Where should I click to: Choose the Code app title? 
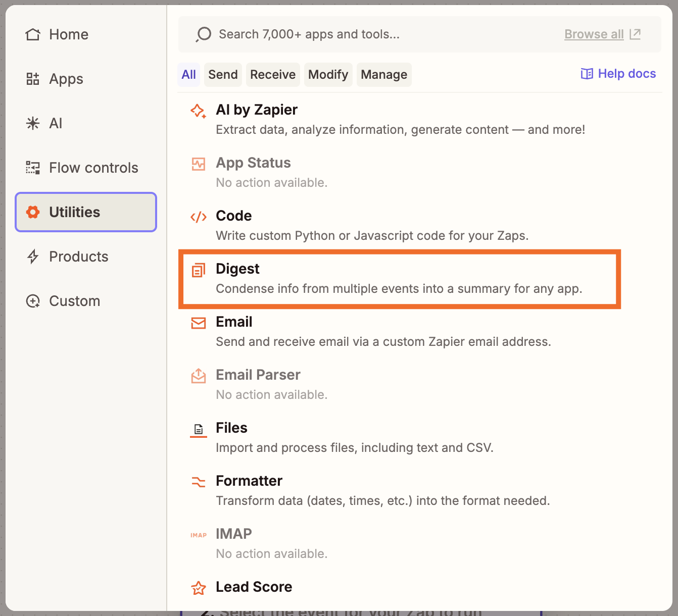[234, 216]
